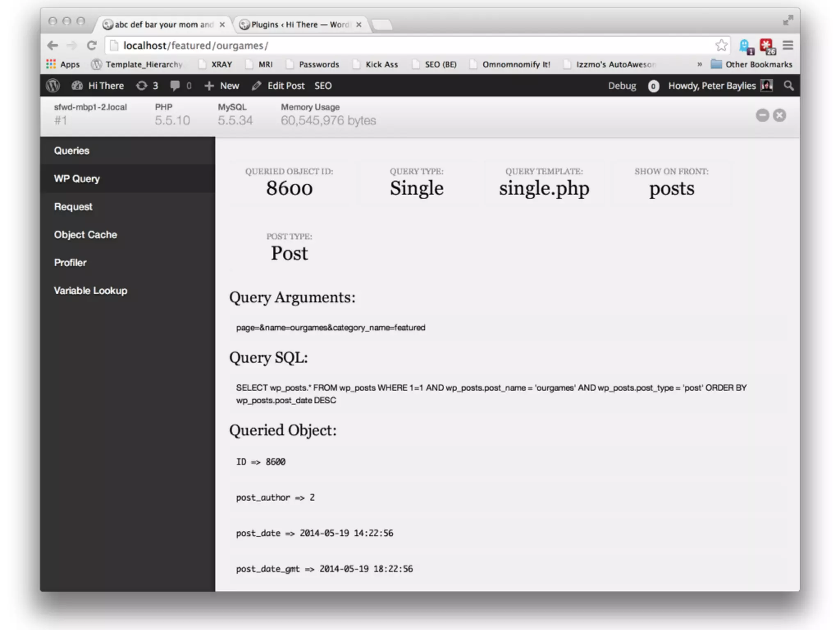The height and width of the screenshot is (630, 840).
Task: Switch to the Queries panel
Action: point(128,151)
